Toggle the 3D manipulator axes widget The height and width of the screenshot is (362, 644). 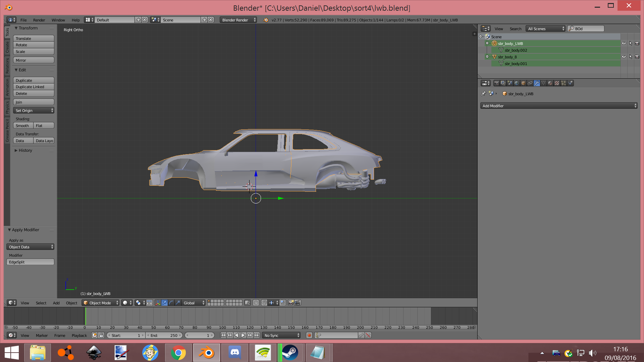158,303
